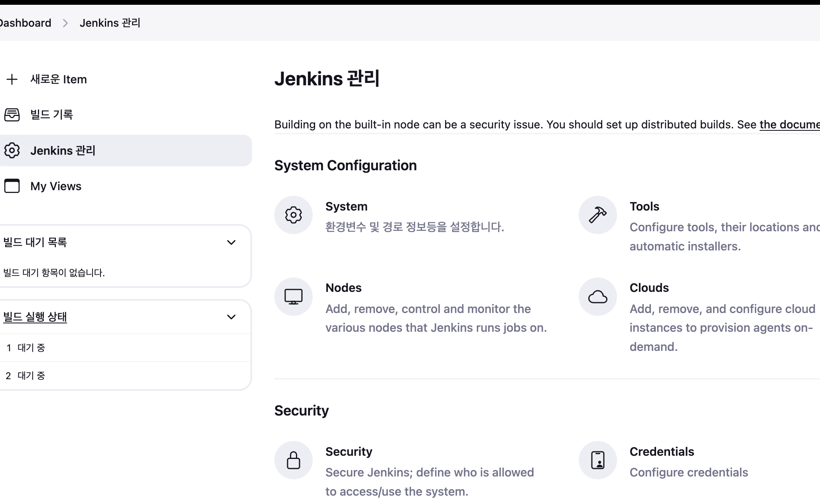
Task: Click the Jenkins 관리 page heading
Action: coord(327,78)
